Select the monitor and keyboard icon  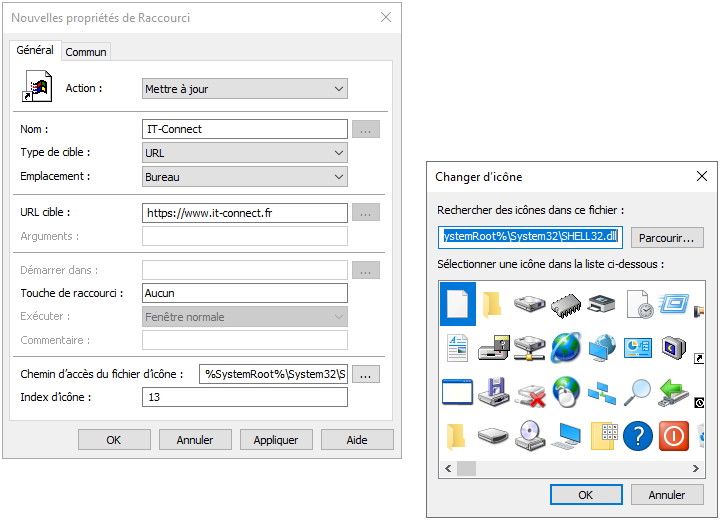coord(566,436)
